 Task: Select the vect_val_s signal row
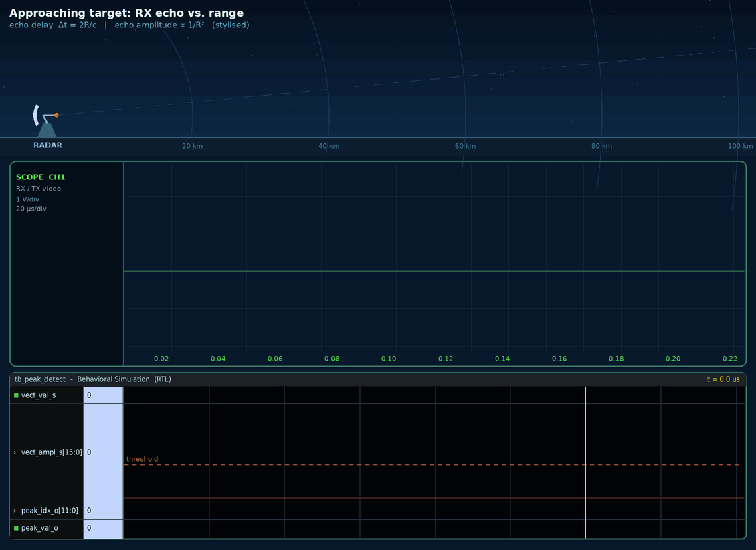(x=47, y=395)
